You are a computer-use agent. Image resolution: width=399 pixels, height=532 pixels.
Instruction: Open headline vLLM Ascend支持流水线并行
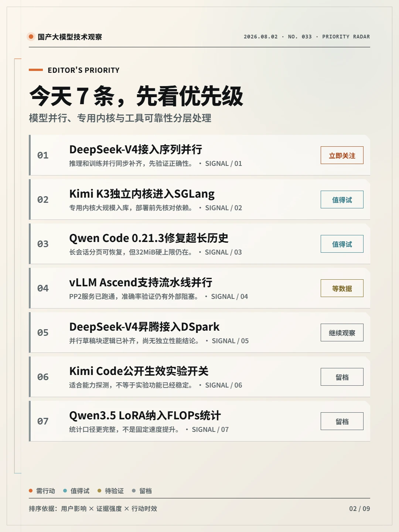tap(141, 282)
